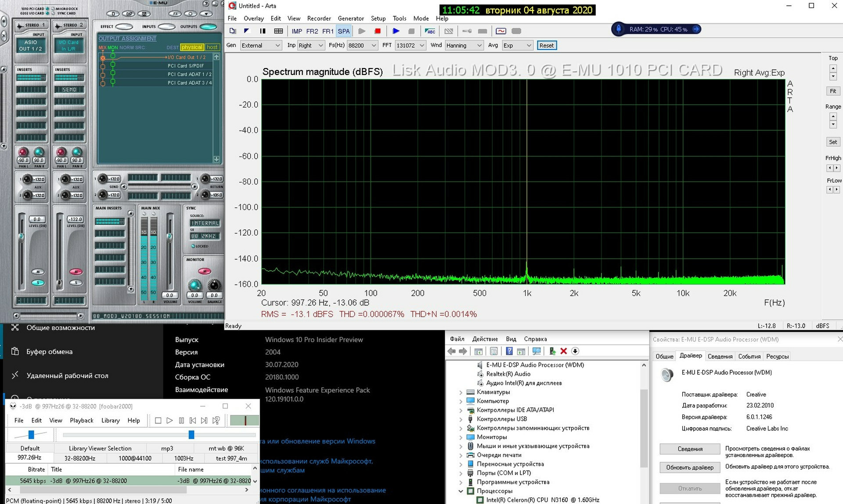Open the Recorder menu in ARTA
Viewport: 843px width, 504px height.
[x=319, y=18]
